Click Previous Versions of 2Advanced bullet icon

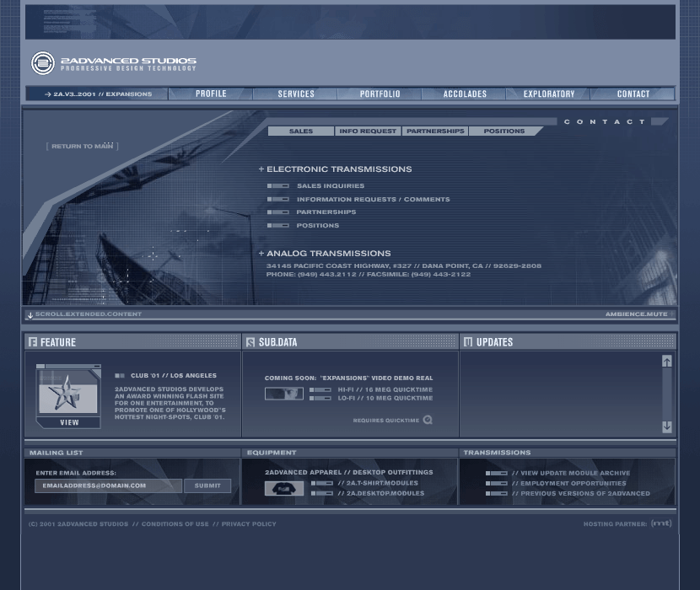(497, 494)
